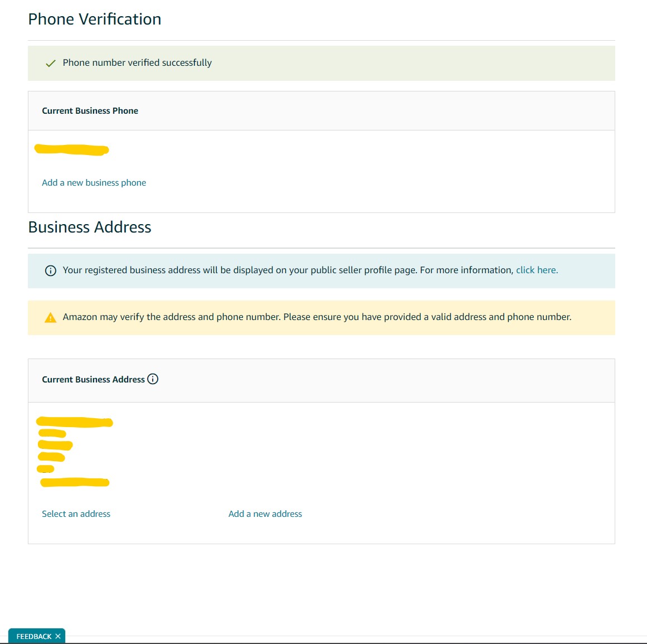
Task: Click the last redacted address line
Action: (75, 482)
